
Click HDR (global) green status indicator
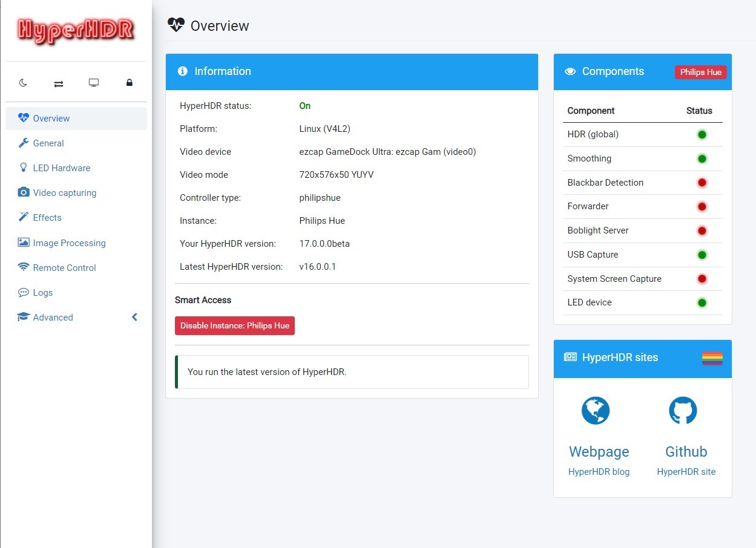[702, 134]
